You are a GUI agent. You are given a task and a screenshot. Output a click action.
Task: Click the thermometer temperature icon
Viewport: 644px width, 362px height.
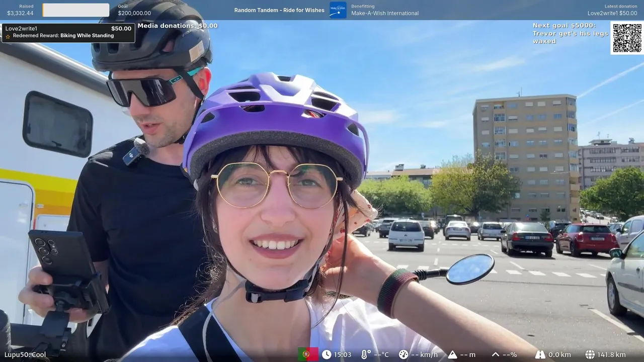click(x=365, y=354)
